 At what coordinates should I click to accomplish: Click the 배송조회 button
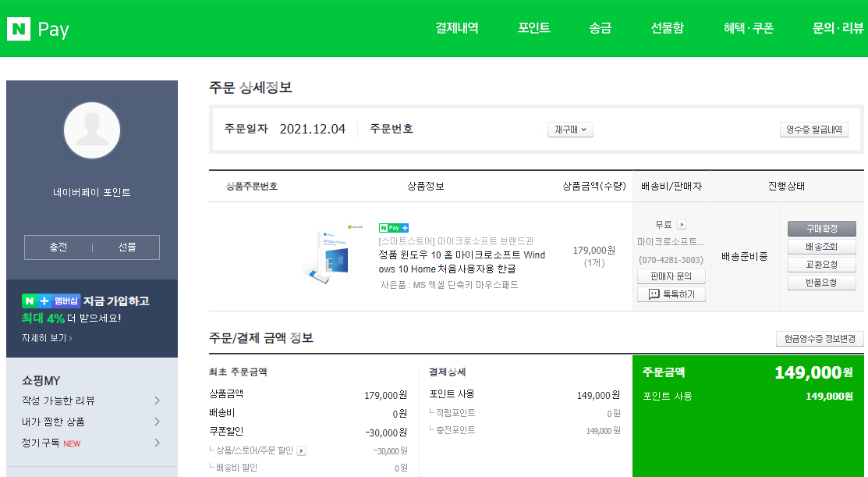click(821, 247)
